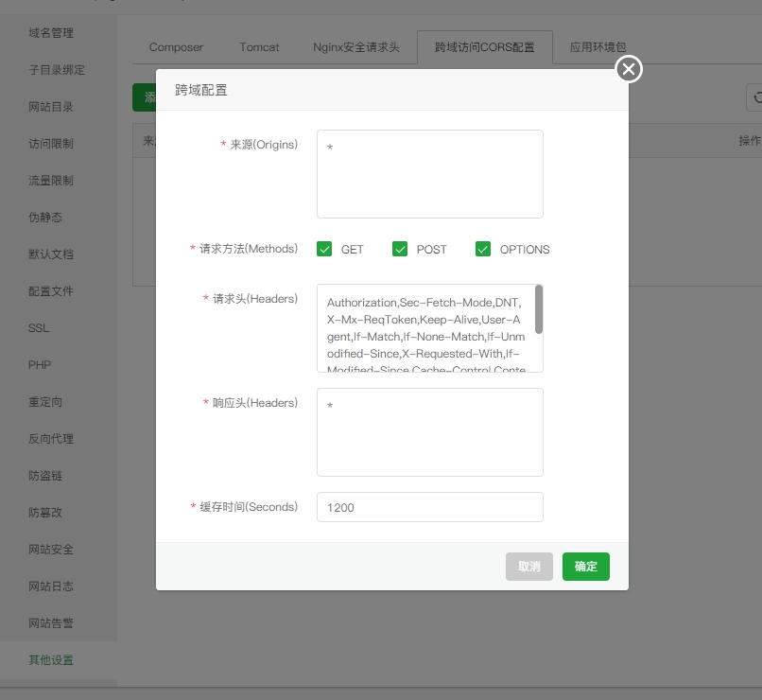Uncheck the POST method checkbox

click(x=400, y=249)
